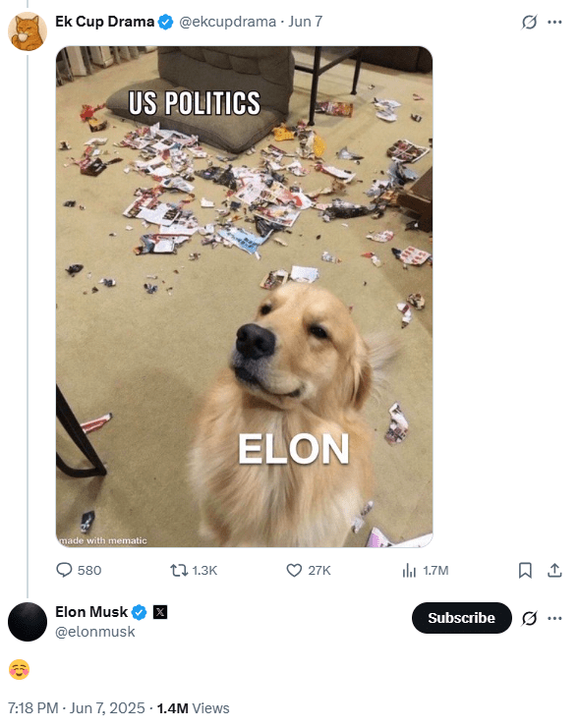
Task: Open the Elon Musk display name link
Action: (x=91, y=612)
